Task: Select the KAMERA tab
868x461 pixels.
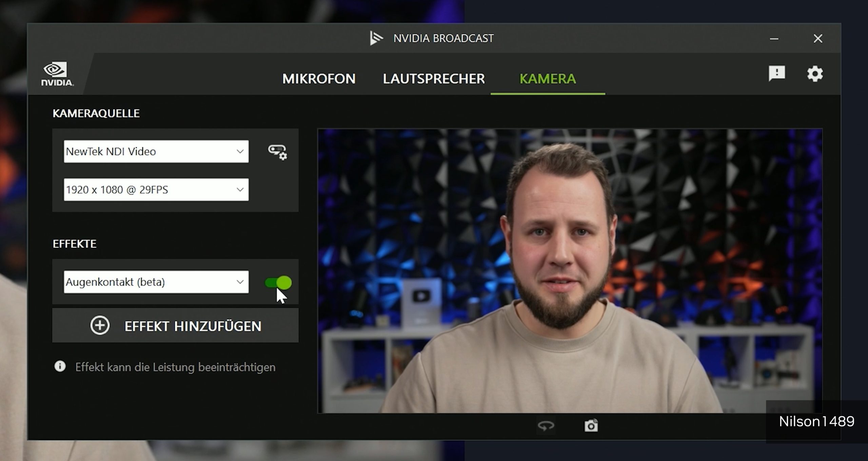Action: [x=548, y=79]
